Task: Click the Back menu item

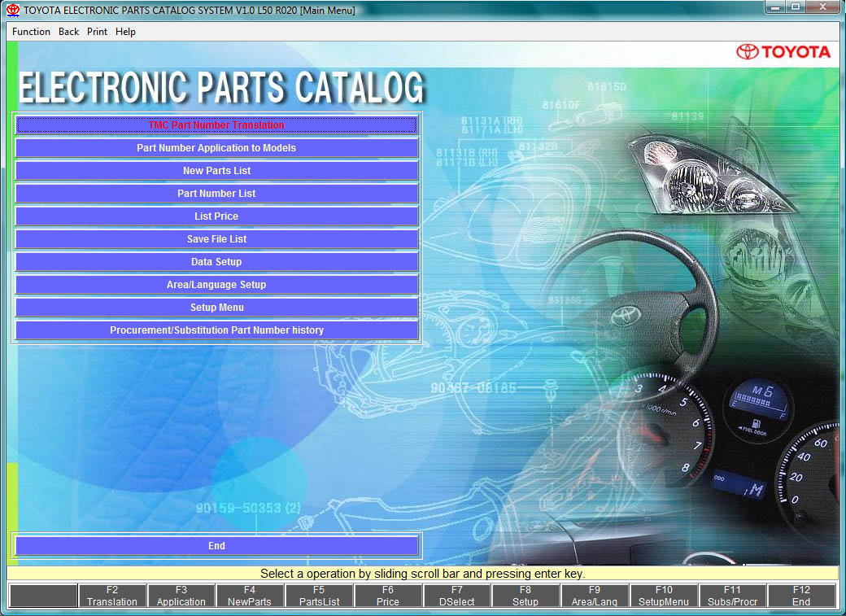Action: point(68,31)
